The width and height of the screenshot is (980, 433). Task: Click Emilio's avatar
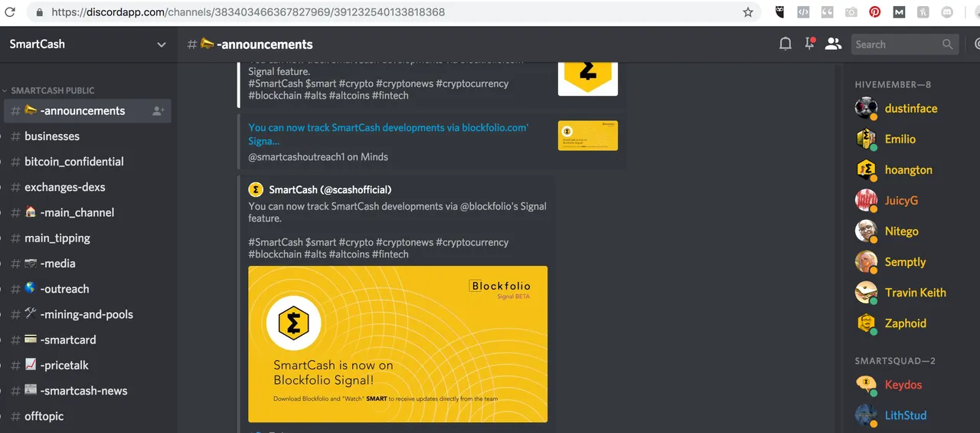(866, 139)
